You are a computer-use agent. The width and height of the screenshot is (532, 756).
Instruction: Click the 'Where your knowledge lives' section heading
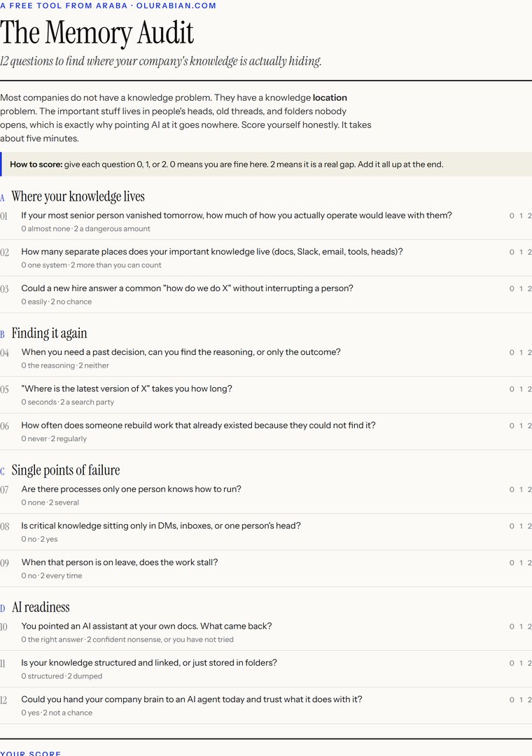(78, 196)
